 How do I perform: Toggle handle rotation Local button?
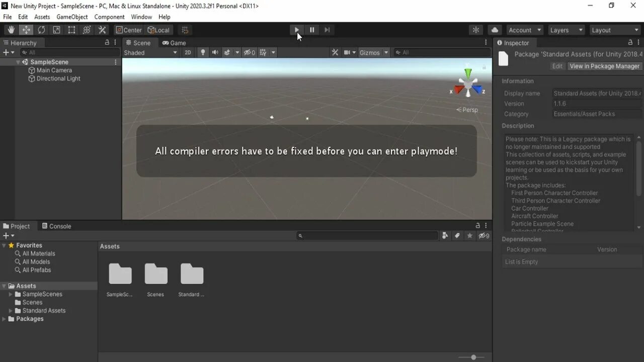point(159,30)
